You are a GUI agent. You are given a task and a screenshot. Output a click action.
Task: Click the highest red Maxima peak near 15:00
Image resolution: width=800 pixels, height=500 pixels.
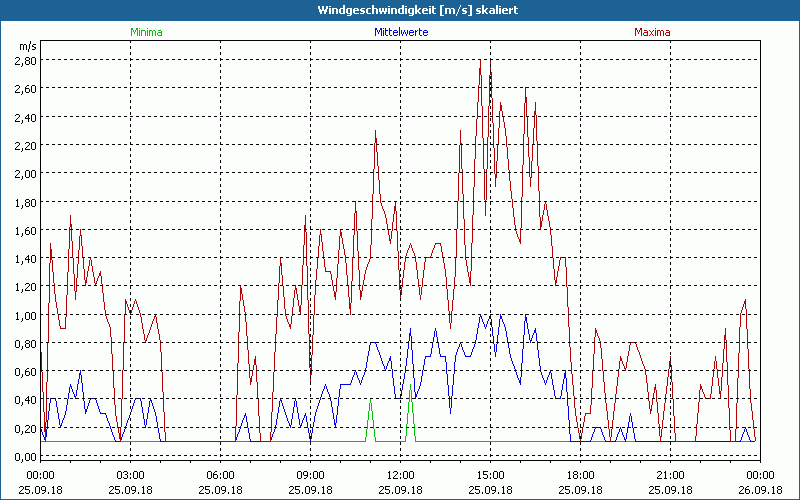480,61
